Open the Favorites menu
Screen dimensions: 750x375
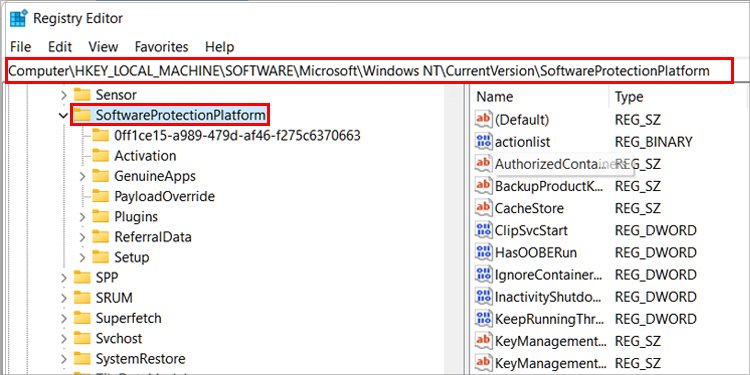pos(162,47)
